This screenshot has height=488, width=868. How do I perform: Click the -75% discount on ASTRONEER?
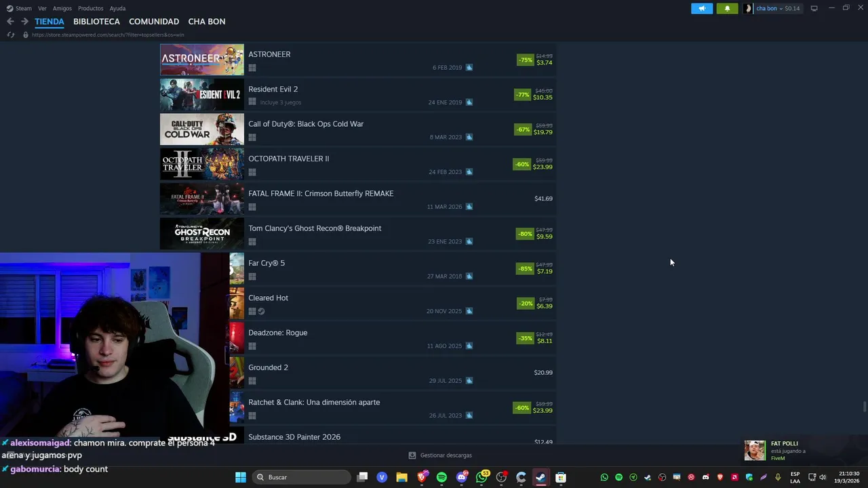pyautogui.click(x=525, y=60)
